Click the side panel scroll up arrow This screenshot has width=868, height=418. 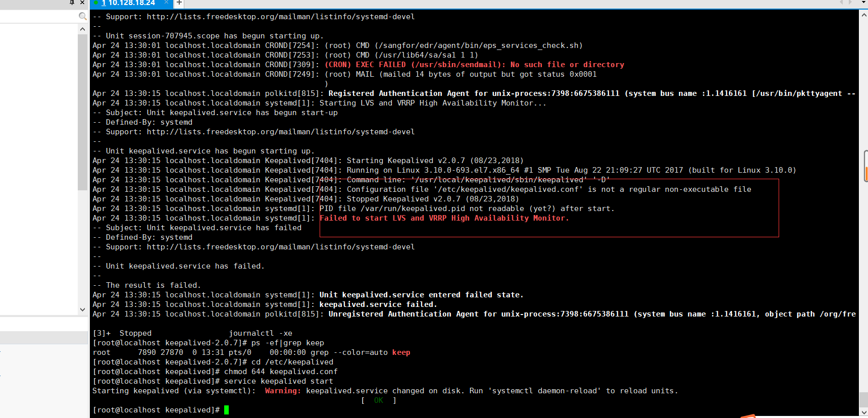[x=83, y=29]
